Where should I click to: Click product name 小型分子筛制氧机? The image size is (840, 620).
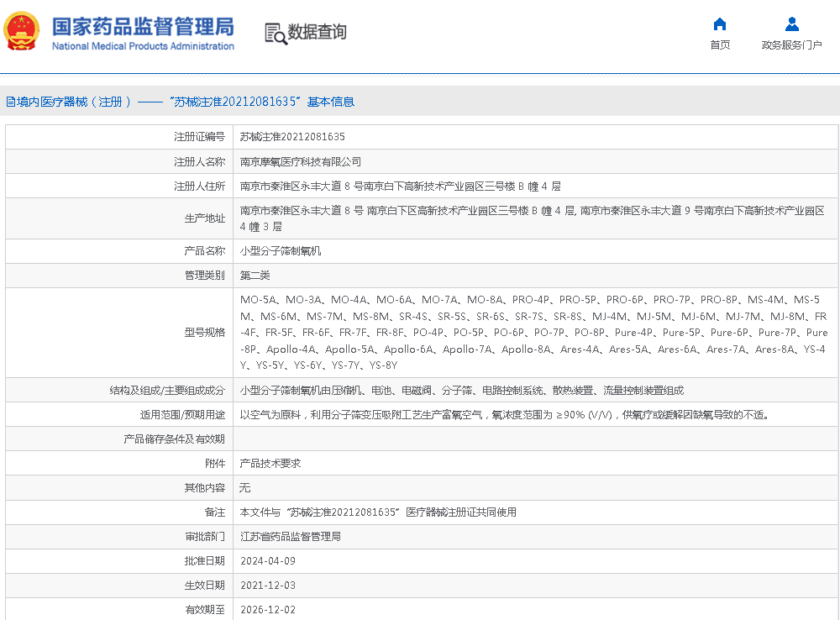pos(281,250)
